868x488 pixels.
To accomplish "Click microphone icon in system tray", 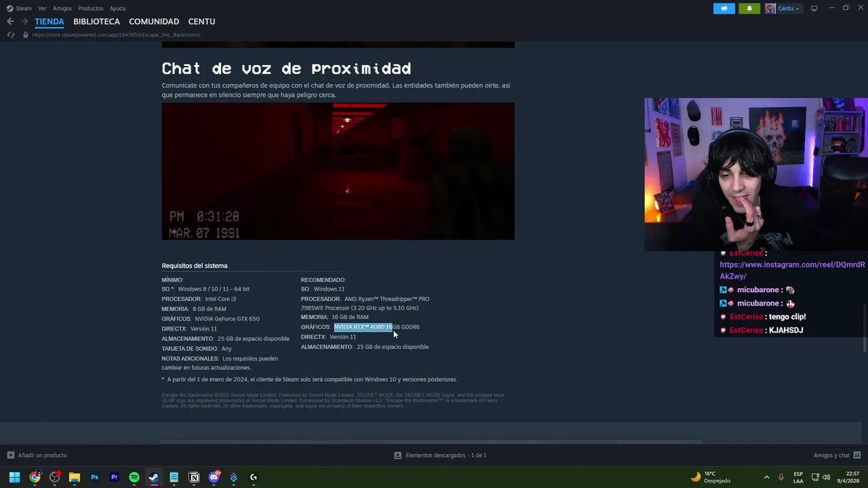I will tap(781, 477).
